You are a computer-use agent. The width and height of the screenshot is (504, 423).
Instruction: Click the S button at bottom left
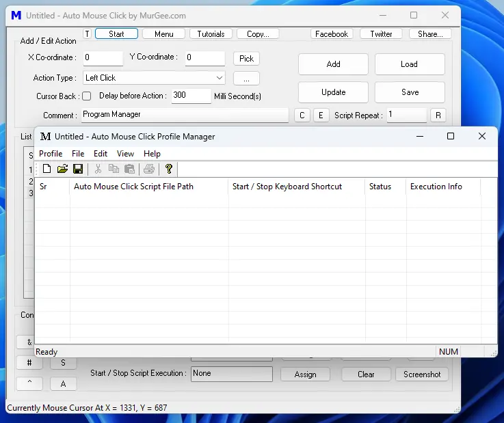(64, 363)
